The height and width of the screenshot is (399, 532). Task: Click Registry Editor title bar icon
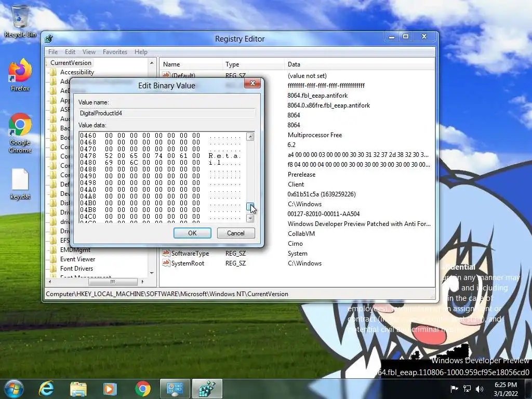tap(49, 38)
